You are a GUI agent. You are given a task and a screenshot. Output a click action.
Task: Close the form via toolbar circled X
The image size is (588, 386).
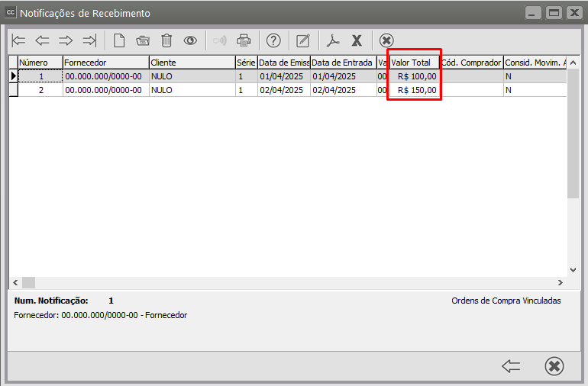tap(386, 40)
